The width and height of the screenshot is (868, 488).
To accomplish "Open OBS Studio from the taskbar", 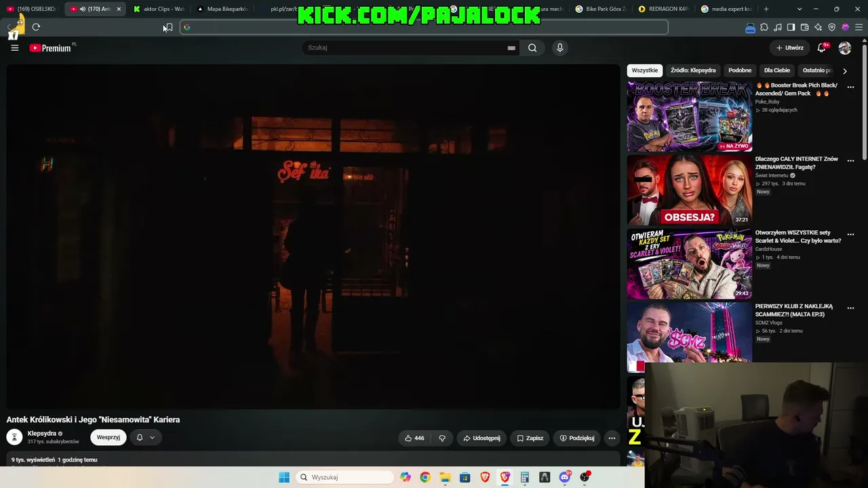I will [x=585, y=477].
